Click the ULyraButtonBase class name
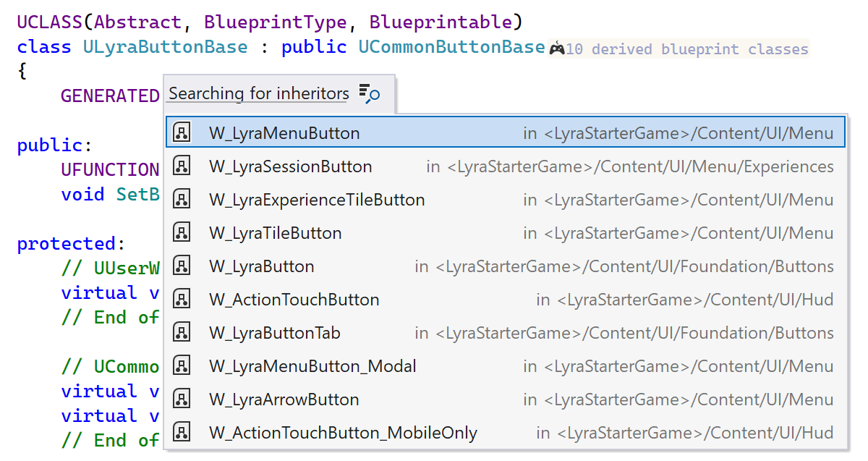Screen dimensions: 868x461 (x=164, y=46)
